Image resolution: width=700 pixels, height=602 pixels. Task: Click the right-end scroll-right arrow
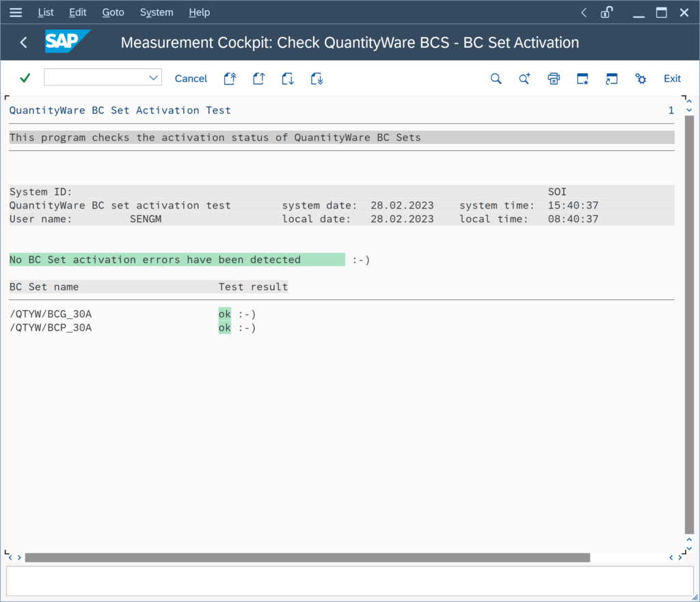click(680, 558)
